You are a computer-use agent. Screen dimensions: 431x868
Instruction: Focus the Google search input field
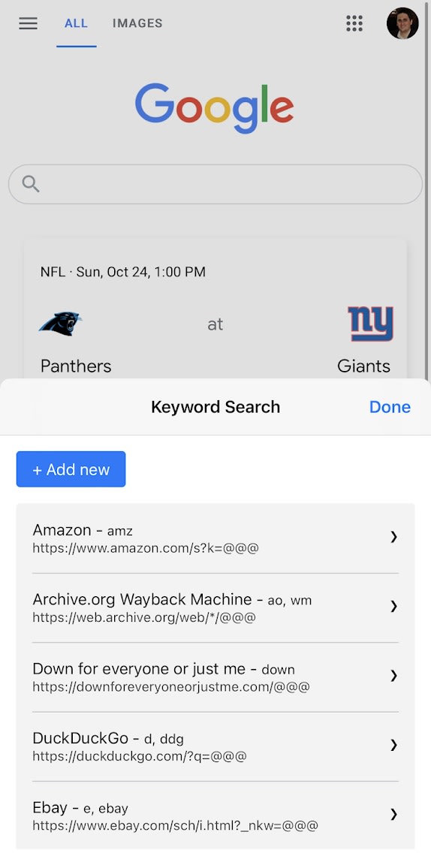215,184
